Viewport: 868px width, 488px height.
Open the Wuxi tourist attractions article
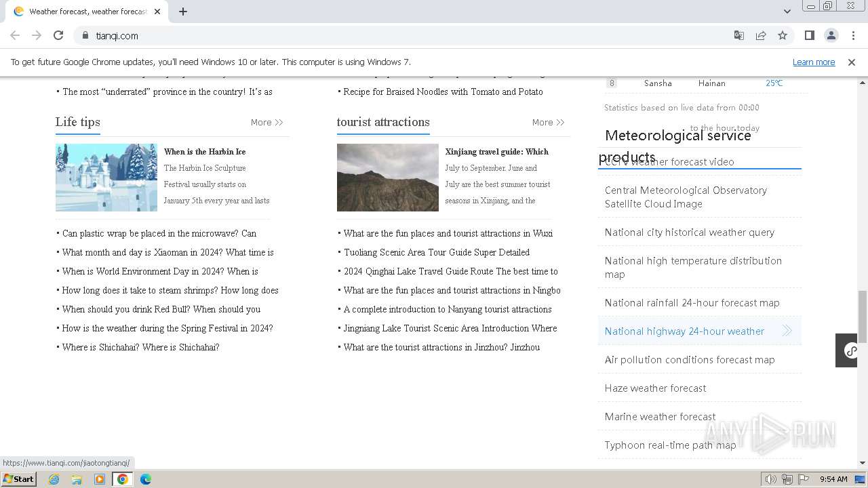[448, 233]
